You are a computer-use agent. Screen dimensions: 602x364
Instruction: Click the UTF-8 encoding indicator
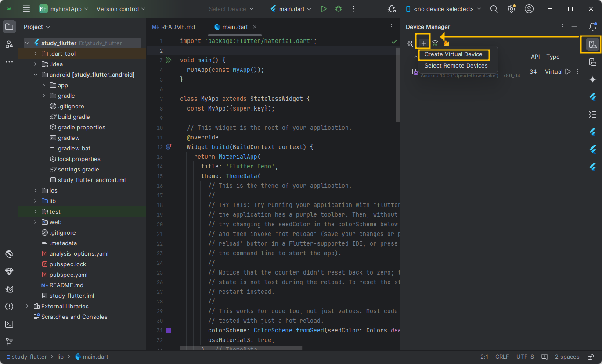[x=525, y=357]
